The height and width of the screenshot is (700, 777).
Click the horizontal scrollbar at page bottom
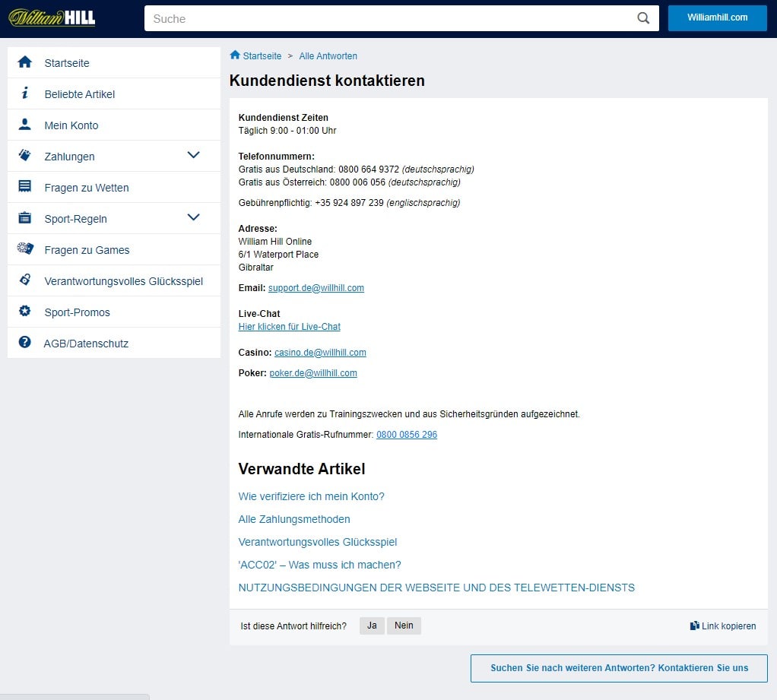[x=75, y=697]
